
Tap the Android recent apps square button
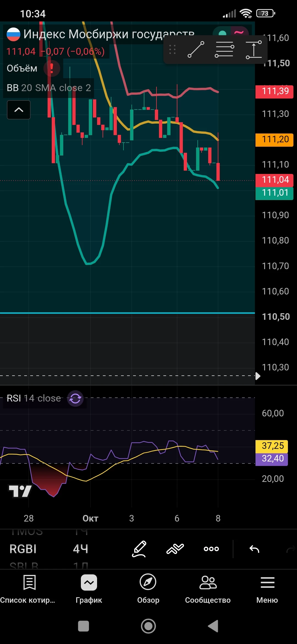[84, 626]
